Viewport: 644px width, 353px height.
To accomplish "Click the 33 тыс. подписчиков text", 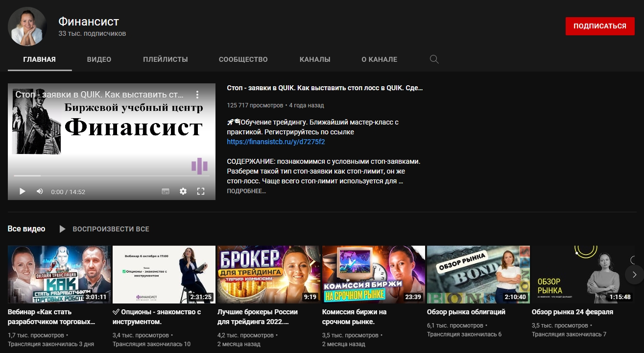I will click(92, 34).
